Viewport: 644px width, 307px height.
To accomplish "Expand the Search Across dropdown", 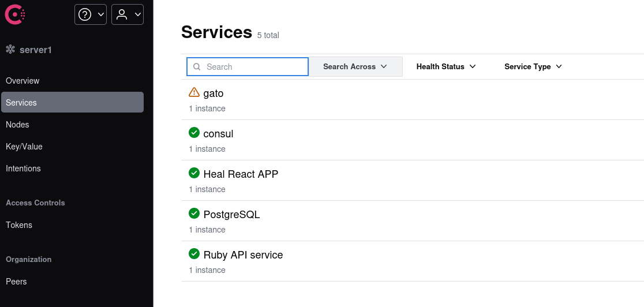I will coord(355,67).
